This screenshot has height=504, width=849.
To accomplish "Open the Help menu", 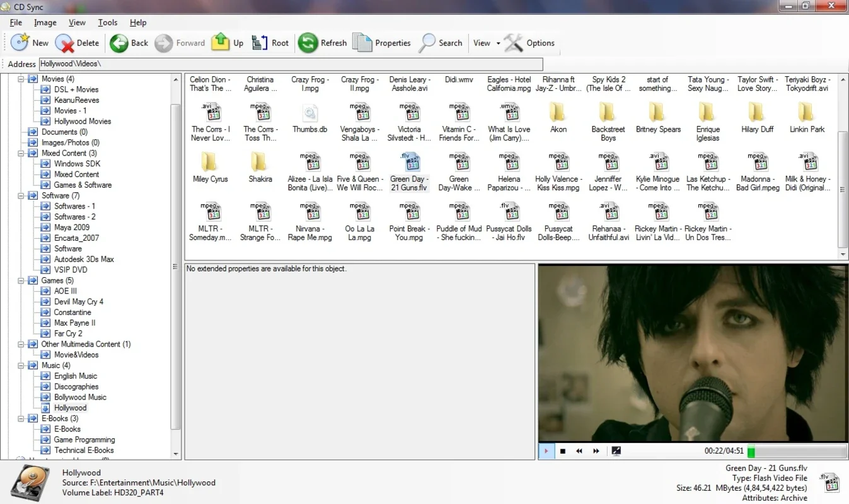I will point(138,22).
